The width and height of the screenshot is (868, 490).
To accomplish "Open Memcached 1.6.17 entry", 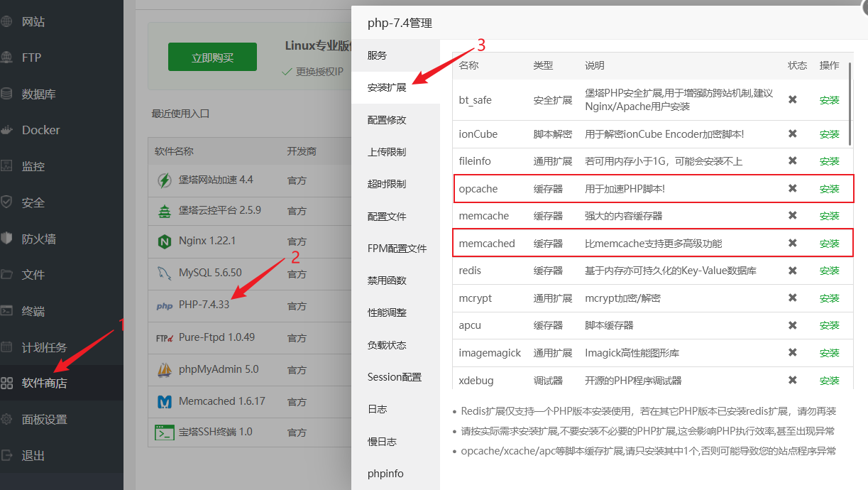I will point(221,401).
